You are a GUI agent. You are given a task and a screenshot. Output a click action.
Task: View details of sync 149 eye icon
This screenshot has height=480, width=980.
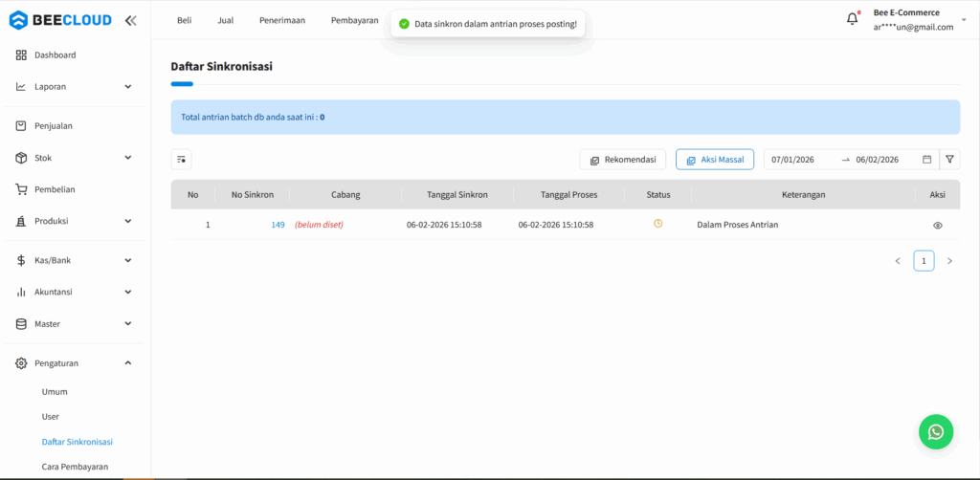[x=938, y=226]
